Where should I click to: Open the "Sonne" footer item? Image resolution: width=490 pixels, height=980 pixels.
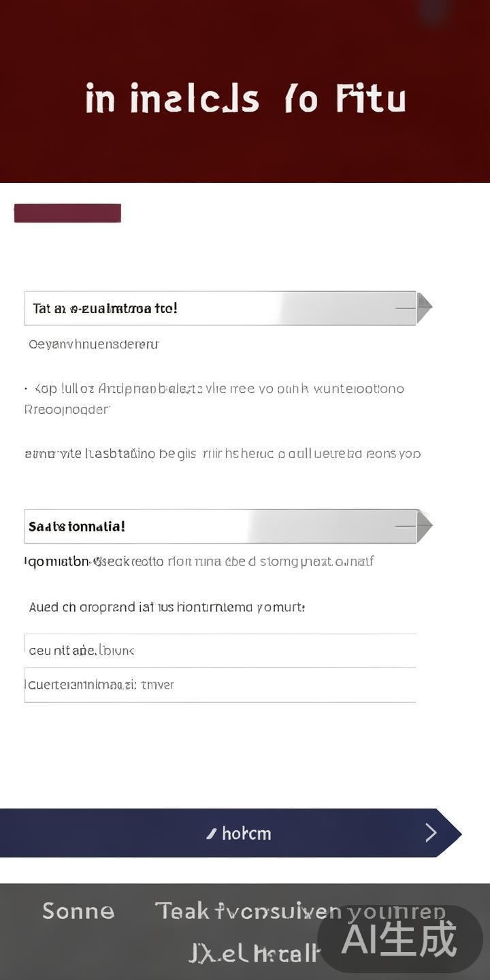coord(78,911)
